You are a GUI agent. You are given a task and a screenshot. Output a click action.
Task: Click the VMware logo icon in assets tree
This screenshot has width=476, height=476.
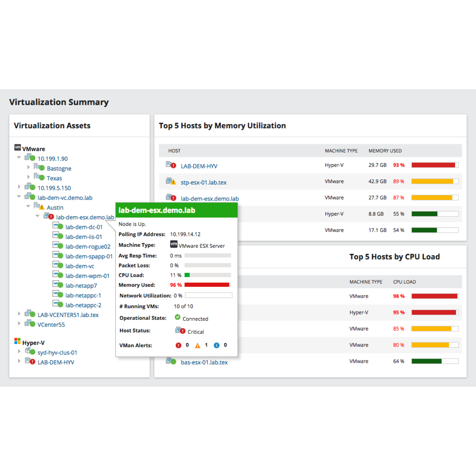[17, 148]
